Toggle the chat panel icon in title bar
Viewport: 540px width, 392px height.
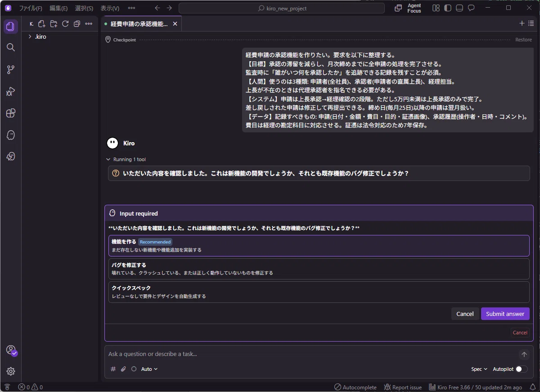(x=471, y=8)
